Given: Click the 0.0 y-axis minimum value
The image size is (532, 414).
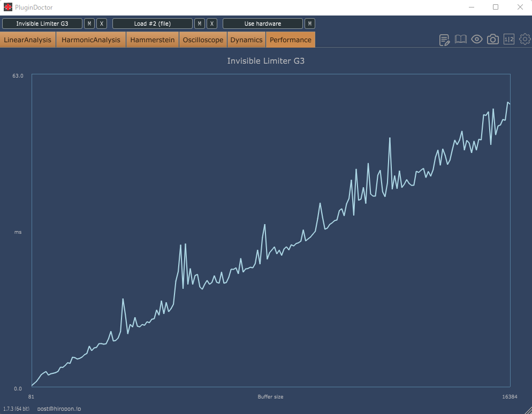Looking at the screenshot, I should 18,388.
